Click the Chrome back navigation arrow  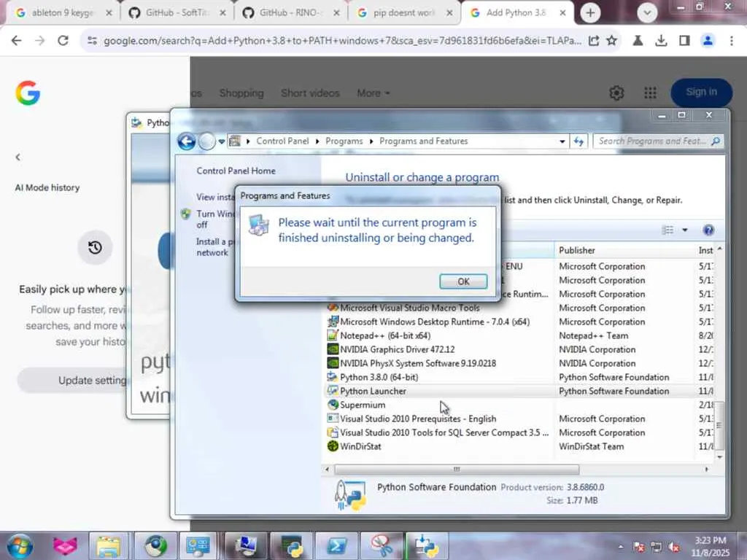click(16, 41)
